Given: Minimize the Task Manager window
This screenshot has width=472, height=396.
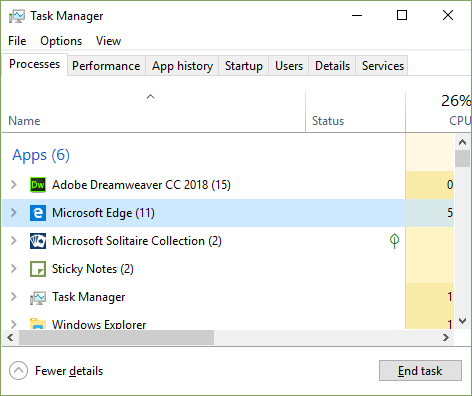Looking at the screenshot, I should tap(357, 16).
